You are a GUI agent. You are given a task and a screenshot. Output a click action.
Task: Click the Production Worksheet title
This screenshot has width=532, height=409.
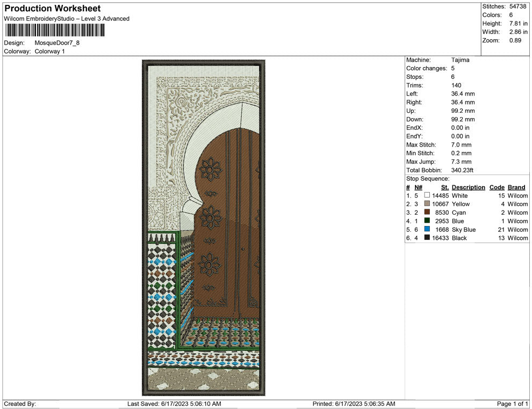pos(52,8)
